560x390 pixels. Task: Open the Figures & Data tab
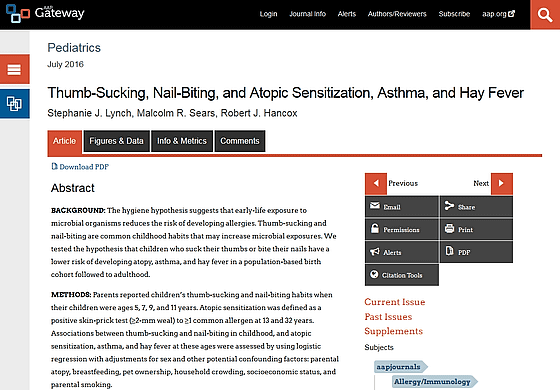coord(116,141)
